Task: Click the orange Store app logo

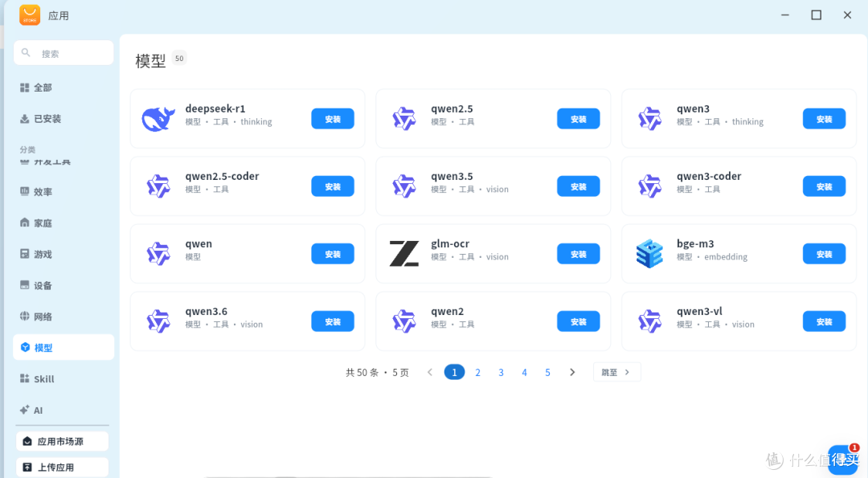Action: tap(30, 15)
